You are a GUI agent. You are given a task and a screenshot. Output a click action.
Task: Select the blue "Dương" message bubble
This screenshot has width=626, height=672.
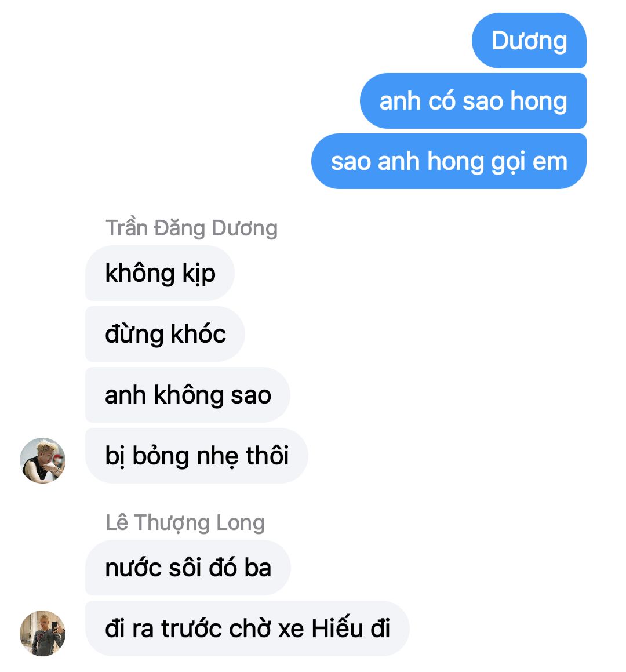point(529,41)
